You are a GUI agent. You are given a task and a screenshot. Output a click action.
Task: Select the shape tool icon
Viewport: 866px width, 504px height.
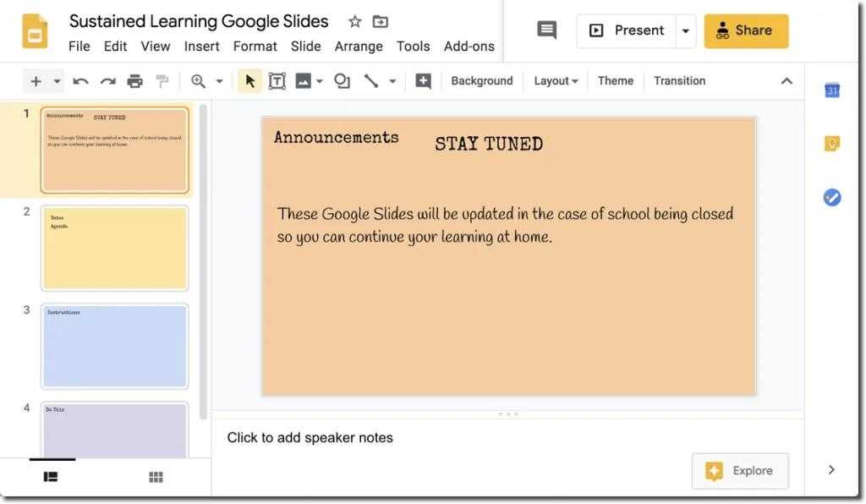(x=342, y=81)
